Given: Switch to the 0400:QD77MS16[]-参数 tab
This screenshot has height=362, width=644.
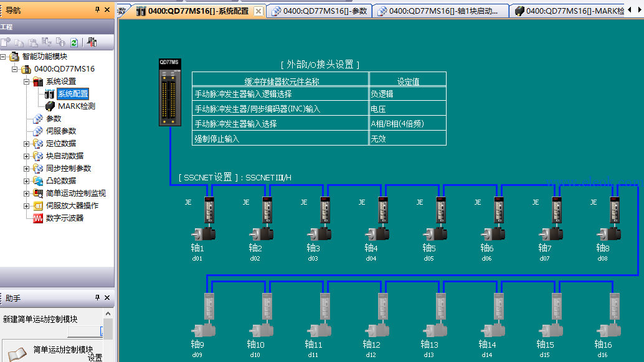Looking at the screenshot, I should (320, 11).
